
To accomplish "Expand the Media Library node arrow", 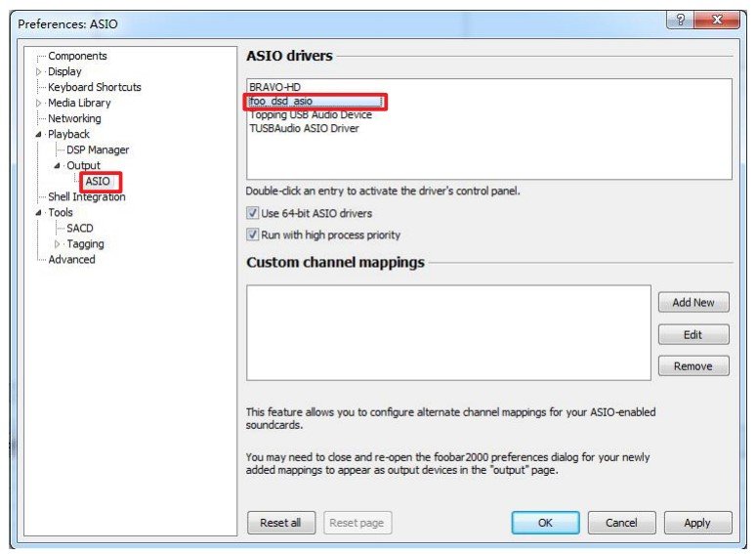I will pyautogui.click(x=38, y=103).
